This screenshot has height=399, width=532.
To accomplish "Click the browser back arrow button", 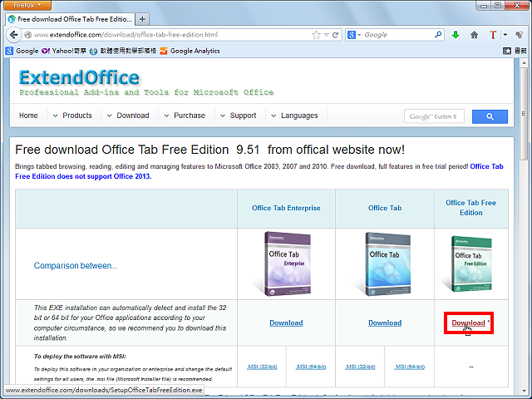I will [x=13, y=35].
